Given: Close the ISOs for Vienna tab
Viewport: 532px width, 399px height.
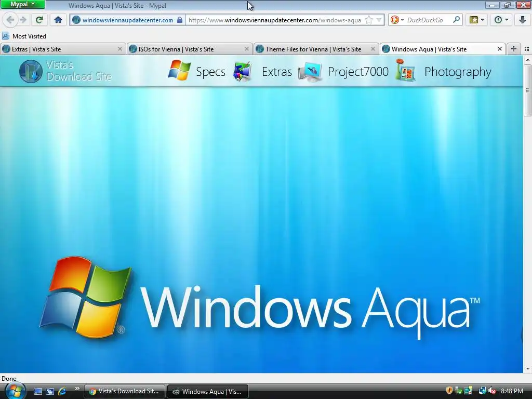Looking at the screenshot, I should 247,49.
